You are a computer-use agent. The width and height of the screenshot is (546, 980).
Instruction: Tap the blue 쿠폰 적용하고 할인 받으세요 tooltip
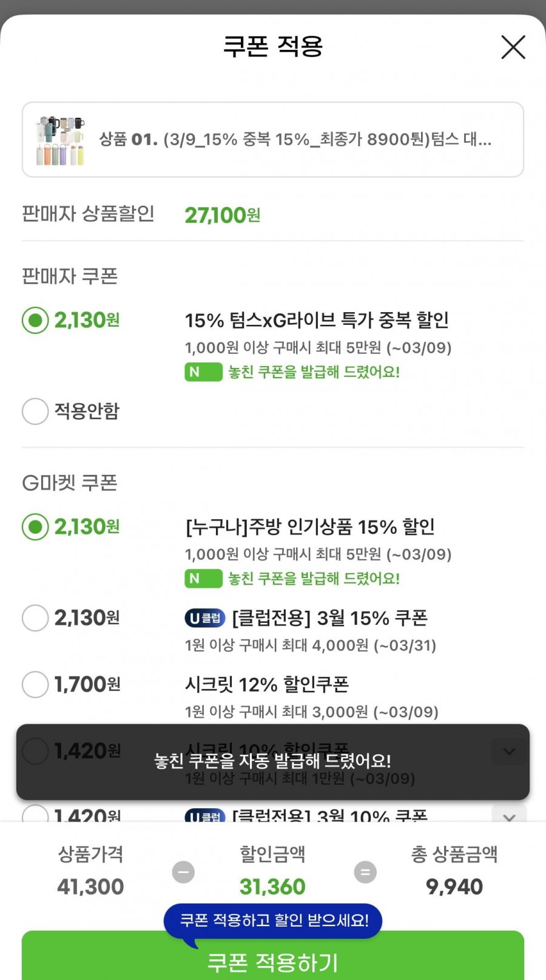tap(273, 920)
